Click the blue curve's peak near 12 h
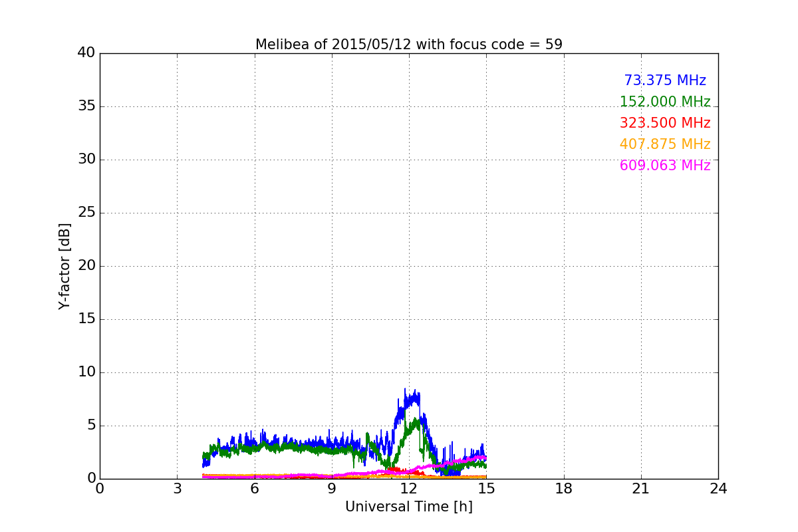This screenshot has height=532, width=798. tap(405, 390)
